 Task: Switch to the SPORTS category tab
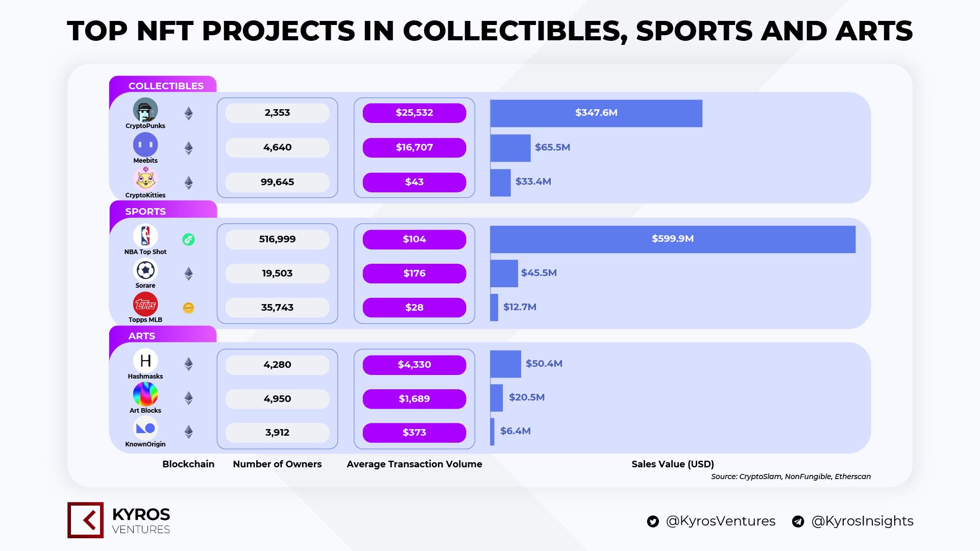point(163,210)
